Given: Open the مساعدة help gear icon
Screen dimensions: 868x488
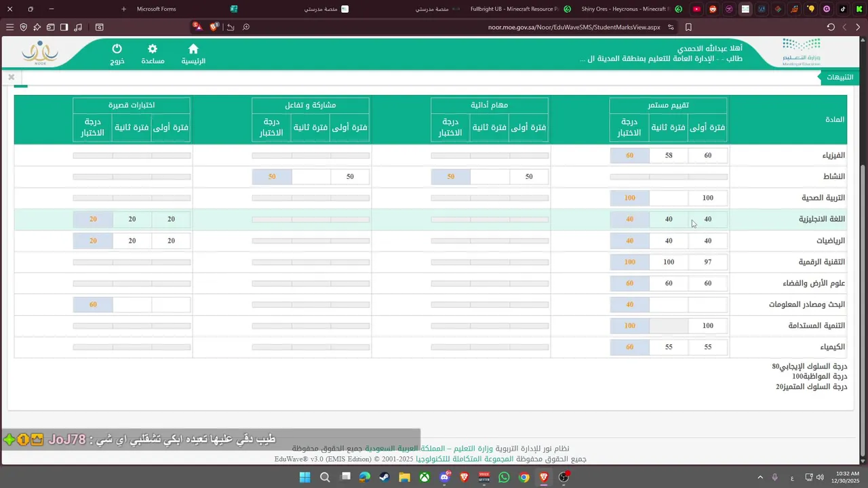Looking at the screenshot, I should click(153, 54).
